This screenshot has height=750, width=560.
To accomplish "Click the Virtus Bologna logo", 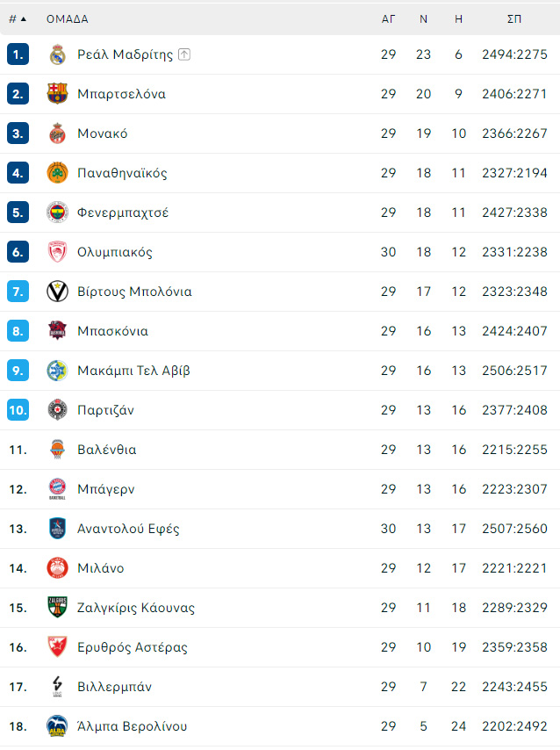I will click(57, 292).
